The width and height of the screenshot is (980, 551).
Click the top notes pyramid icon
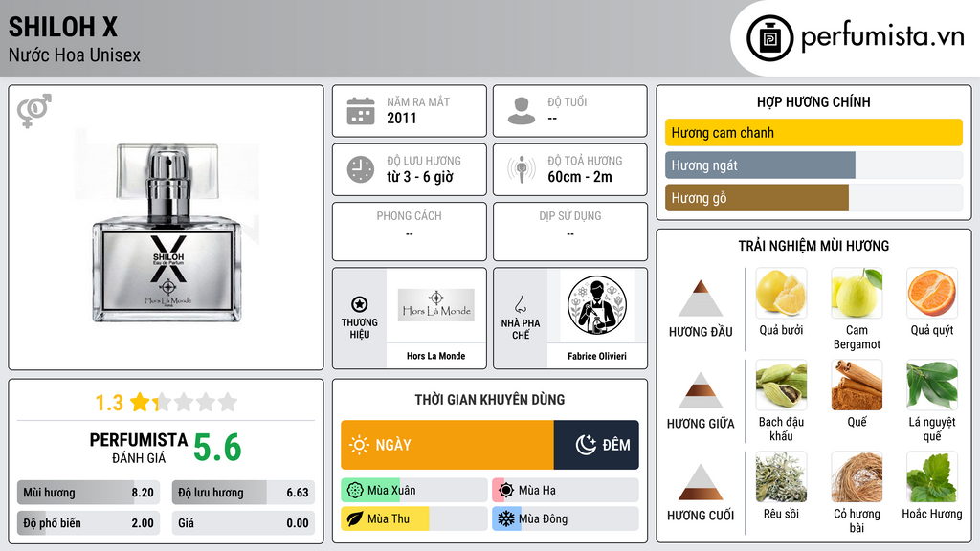click(701, 298)
